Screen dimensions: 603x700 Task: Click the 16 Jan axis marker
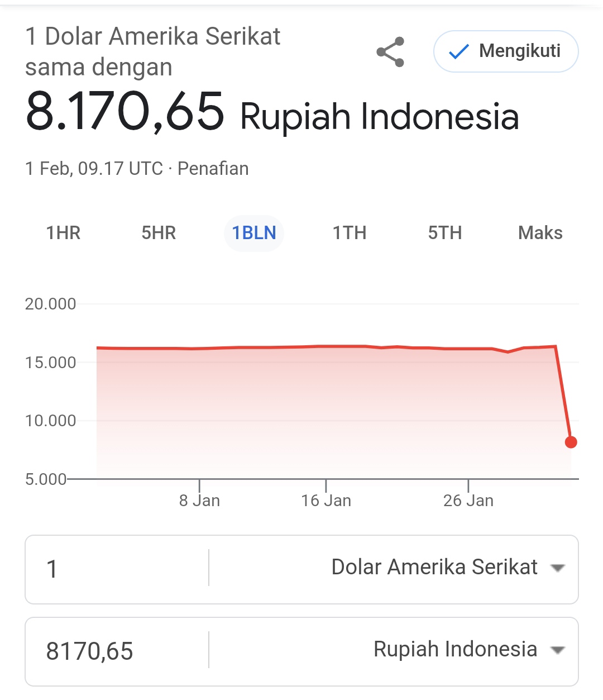pos(326,500)
